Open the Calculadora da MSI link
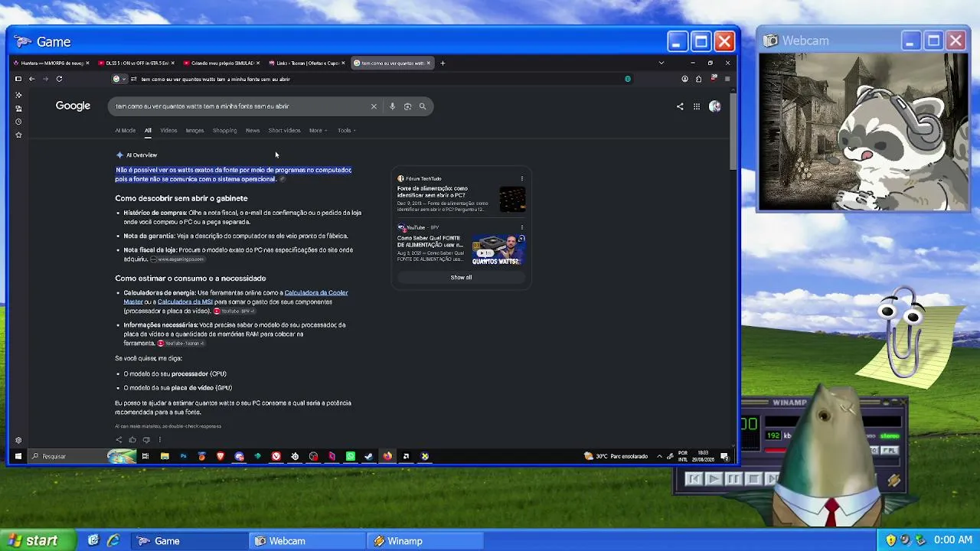980x551 pixels. [185, 302]
